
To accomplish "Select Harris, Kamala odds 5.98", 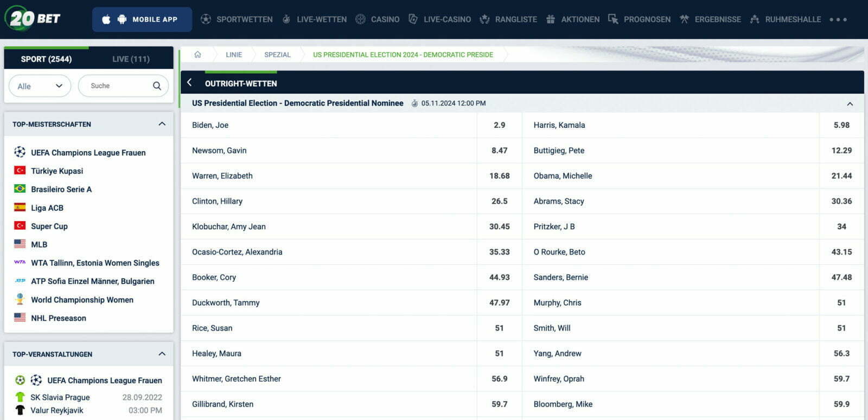I will pyautogui.click(x=841, y=125).
